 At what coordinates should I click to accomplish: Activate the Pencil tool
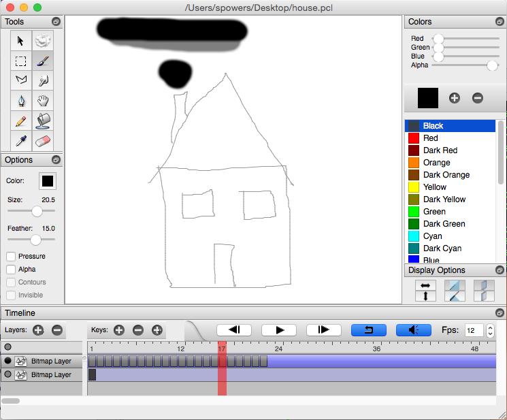click(21, 121)
